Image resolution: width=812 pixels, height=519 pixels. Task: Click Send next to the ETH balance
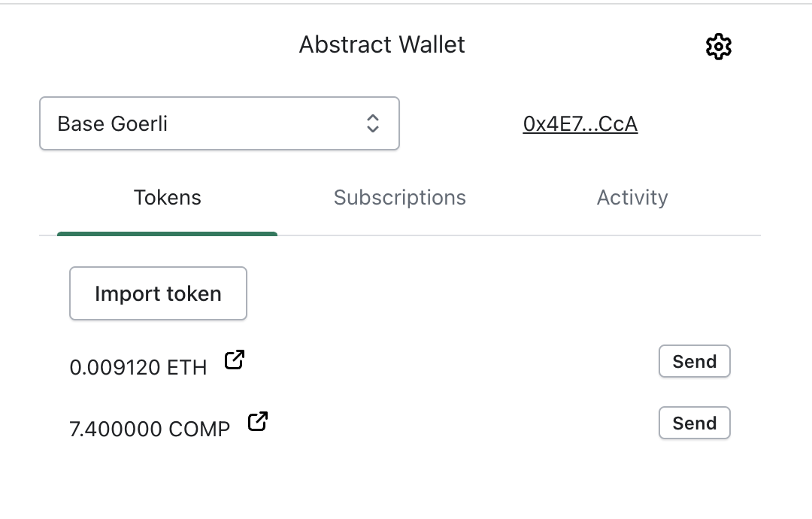(694, 361)
